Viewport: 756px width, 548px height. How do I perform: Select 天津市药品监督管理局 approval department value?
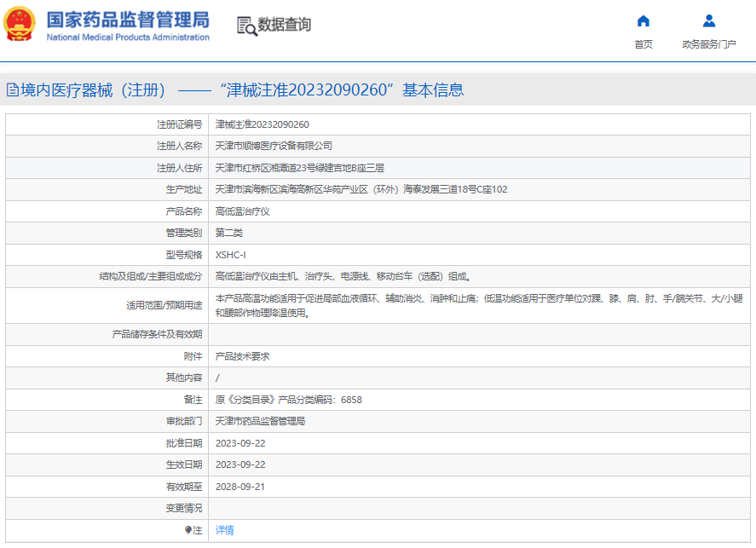(x=260, y=421)
